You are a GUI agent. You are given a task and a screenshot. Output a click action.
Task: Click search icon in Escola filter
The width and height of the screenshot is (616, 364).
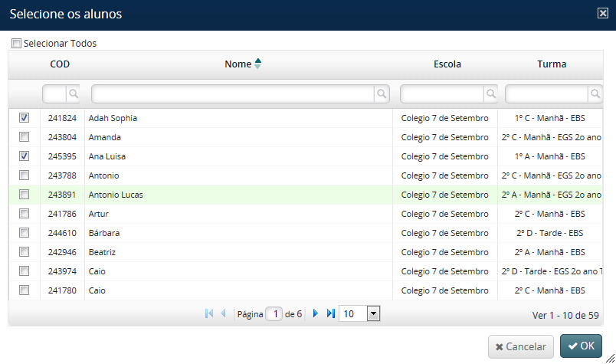[490, 93]
